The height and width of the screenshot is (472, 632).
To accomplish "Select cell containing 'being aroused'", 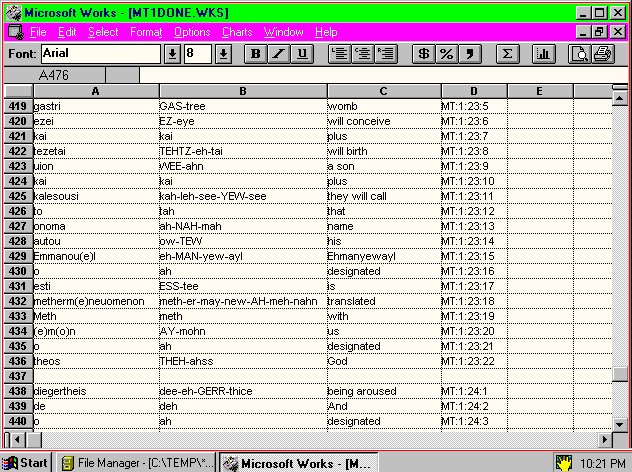I will coord(384,391).
